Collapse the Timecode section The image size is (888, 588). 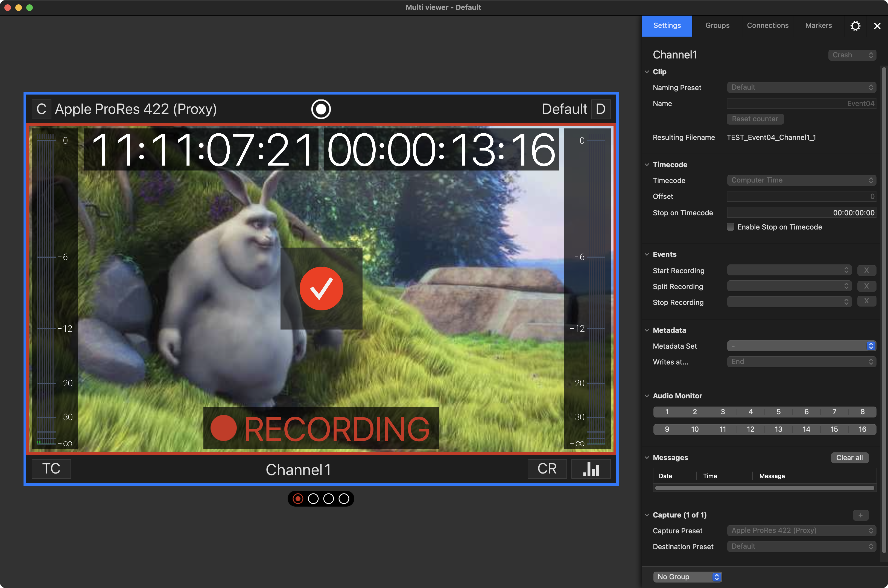coord(647,165)
